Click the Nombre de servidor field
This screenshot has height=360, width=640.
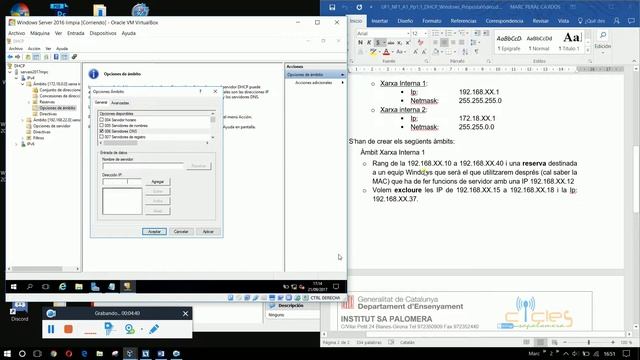click(x=143, y=166)
